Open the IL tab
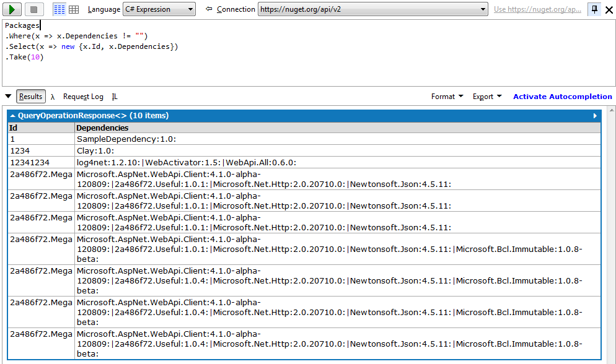 [x=115, y=97]
